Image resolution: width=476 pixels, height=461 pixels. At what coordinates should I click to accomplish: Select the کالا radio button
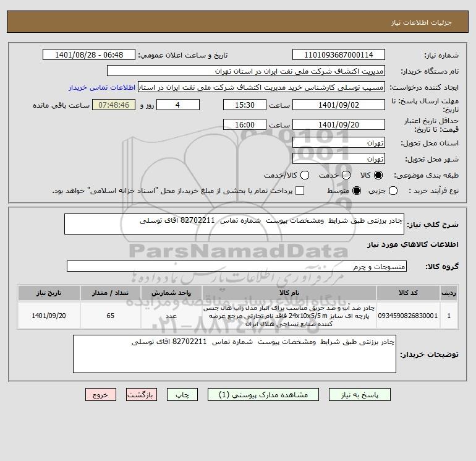coord(378,175)
